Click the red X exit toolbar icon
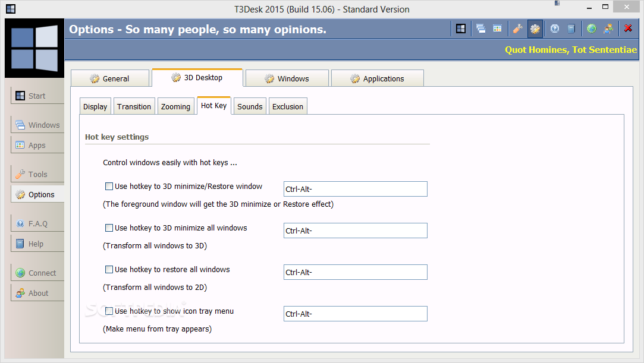The width and height of the screenshot is (644, 363). (x=628, y=29)
